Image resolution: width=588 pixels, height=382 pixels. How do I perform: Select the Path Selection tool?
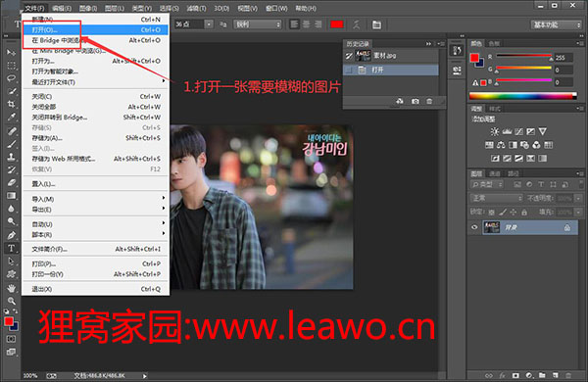point(11,262)
